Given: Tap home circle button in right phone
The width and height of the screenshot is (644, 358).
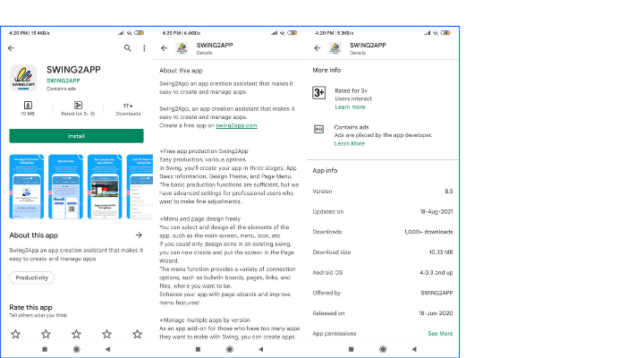Looking at the screenshot, I should (x=383, y=349).
